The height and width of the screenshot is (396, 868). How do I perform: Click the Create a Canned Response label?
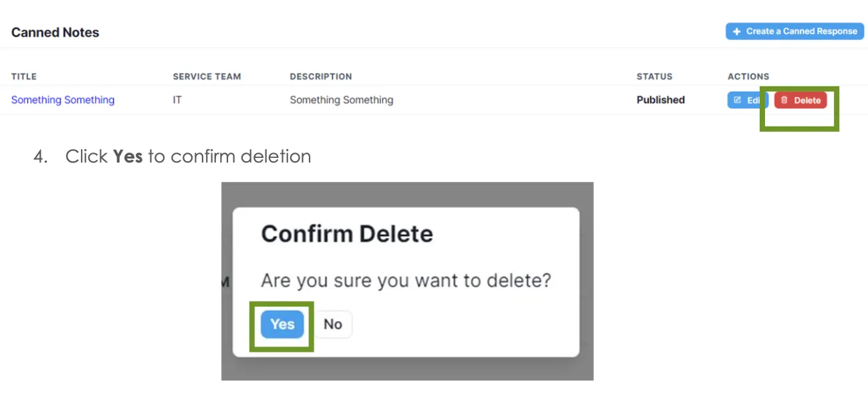(801, 31)
